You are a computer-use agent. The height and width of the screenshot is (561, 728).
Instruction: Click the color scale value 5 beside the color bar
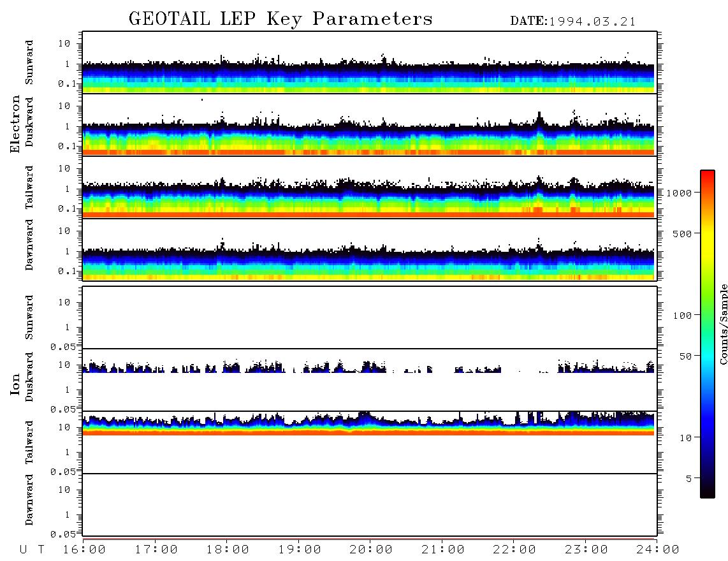pyautogui.click(x=688, y=479)
